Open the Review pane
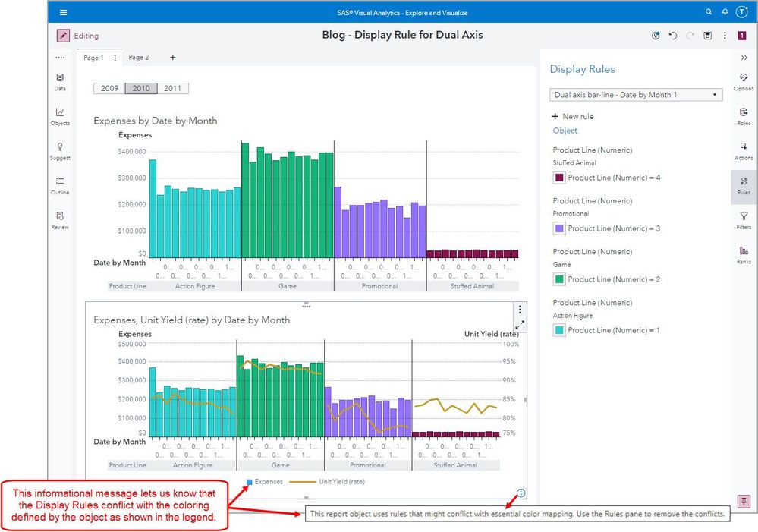758x532 pixels. pos(60,221)
